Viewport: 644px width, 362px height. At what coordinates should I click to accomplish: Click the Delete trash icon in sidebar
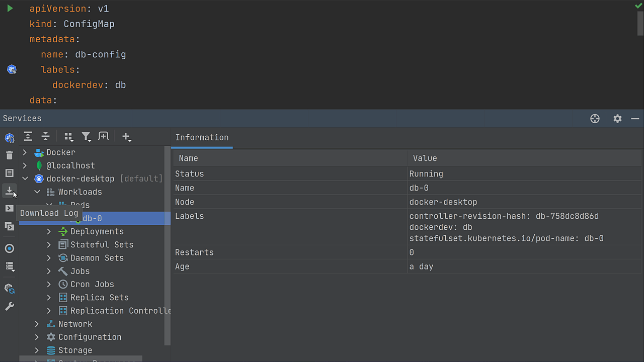(9, 155)
